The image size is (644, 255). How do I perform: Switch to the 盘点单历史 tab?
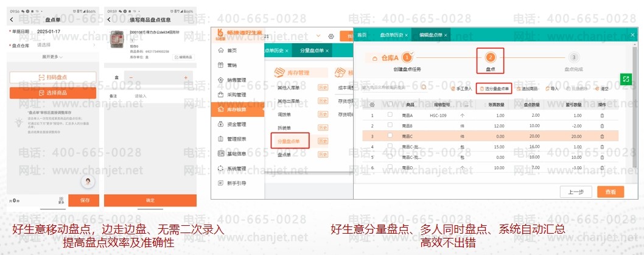391,35
